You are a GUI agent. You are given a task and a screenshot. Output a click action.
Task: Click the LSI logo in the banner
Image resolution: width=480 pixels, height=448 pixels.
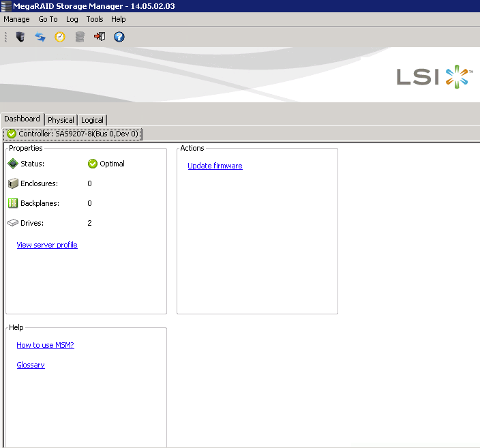(x=434, y=76)
